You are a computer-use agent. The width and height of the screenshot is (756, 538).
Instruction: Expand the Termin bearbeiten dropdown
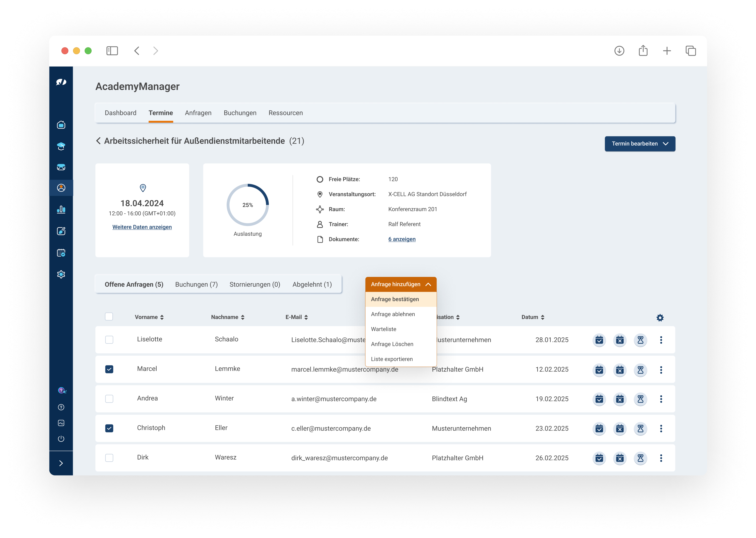point(640,144)
